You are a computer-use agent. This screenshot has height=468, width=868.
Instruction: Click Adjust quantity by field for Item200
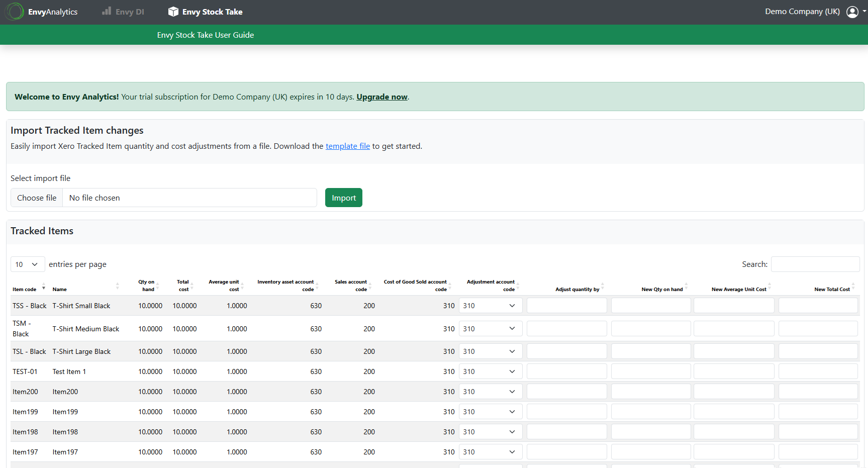567,392
